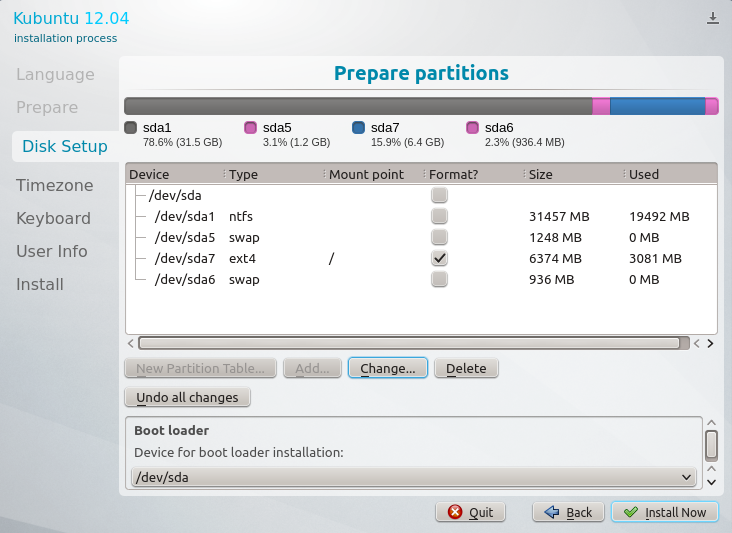Image resolution: width=732 pixels, height=533 pixels.
Task: Click the top up arrow of boot loader scrollbar
Action: (x=711, y=423)
